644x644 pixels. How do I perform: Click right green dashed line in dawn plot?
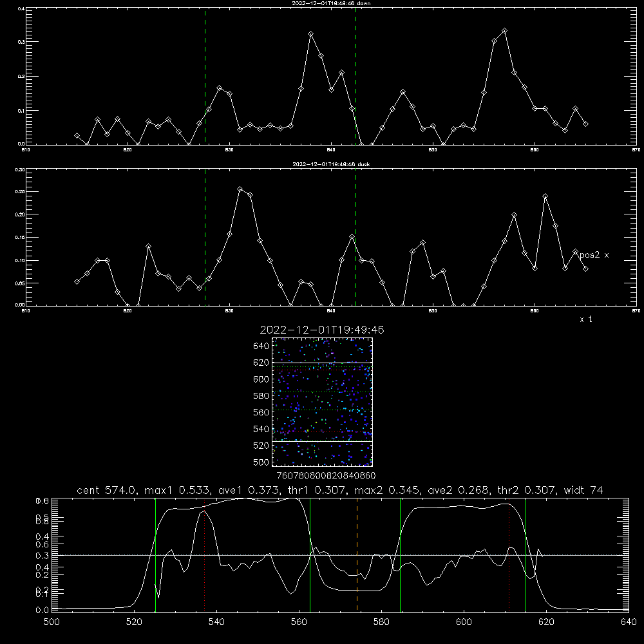355,76
